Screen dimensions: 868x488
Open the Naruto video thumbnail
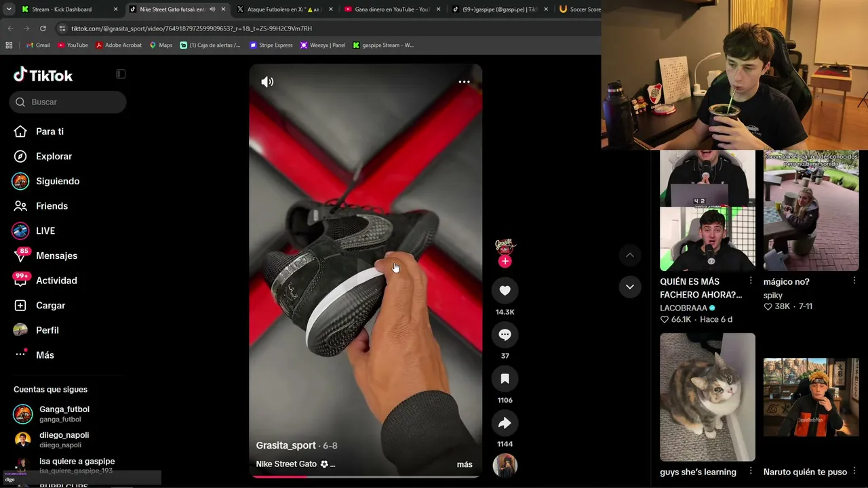811,397
